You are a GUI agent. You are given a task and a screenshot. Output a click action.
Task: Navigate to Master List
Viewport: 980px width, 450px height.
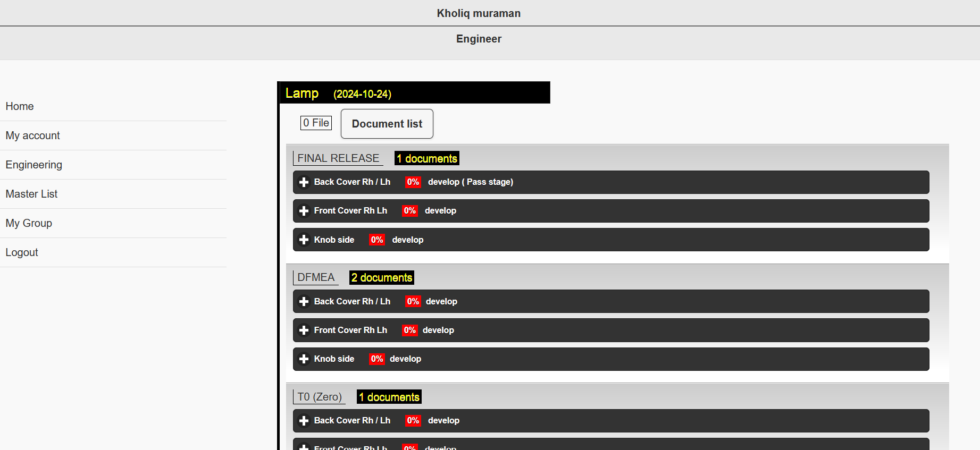tap(31, 194)
